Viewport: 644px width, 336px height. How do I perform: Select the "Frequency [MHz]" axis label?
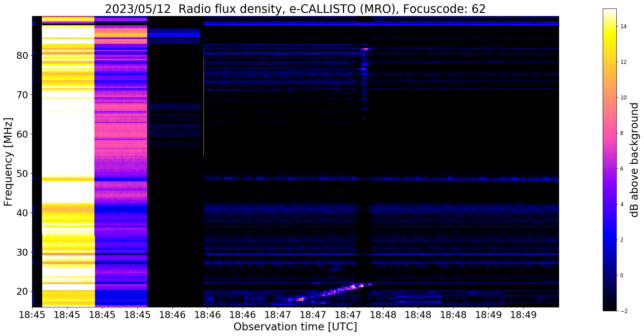pyautogui.click(x=8, y=162)
